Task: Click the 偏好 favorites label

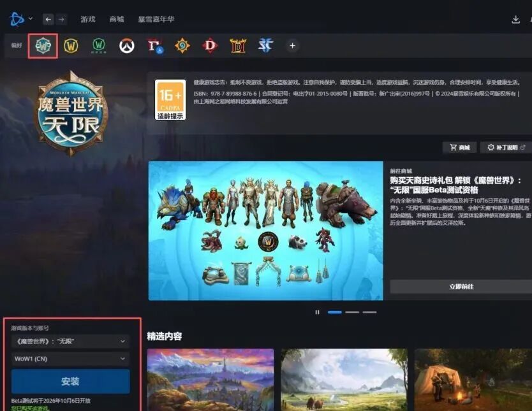Action: (x=17, y=45)
